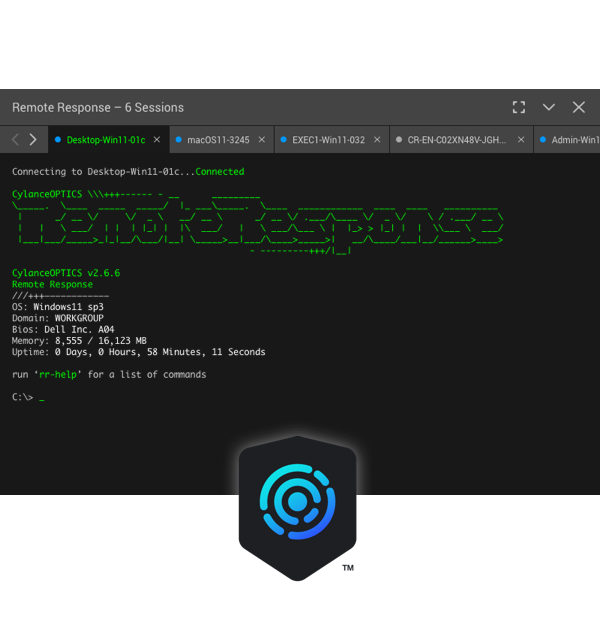Expand Remote Response panel to fullscreen
The width and height of the screenshot is (600, 630).
coord(519,107)
